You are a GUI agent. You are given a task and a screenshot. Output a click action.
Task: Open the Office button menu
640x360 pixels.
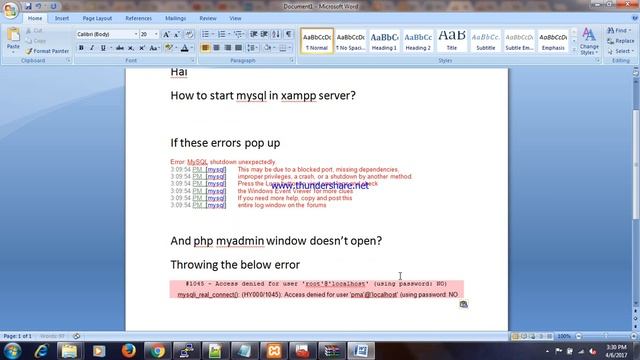pos(10,10)
